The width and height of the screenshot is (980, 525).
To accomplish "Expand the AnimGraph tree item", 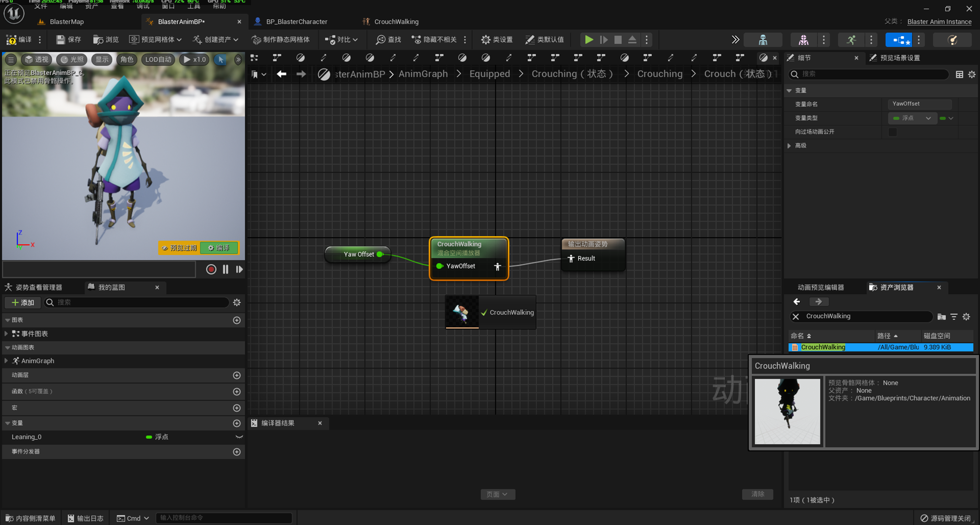I will tap(6, 360).
